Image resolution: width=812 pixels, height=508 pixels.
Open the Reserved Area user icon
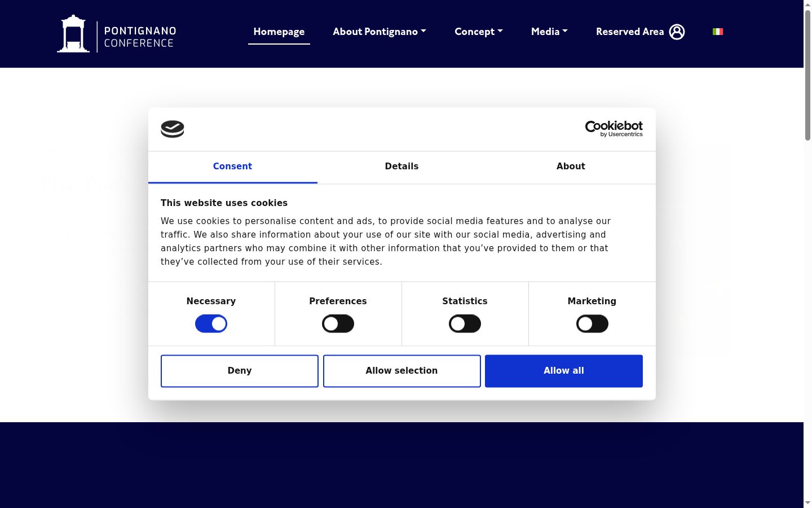(677, 32)
